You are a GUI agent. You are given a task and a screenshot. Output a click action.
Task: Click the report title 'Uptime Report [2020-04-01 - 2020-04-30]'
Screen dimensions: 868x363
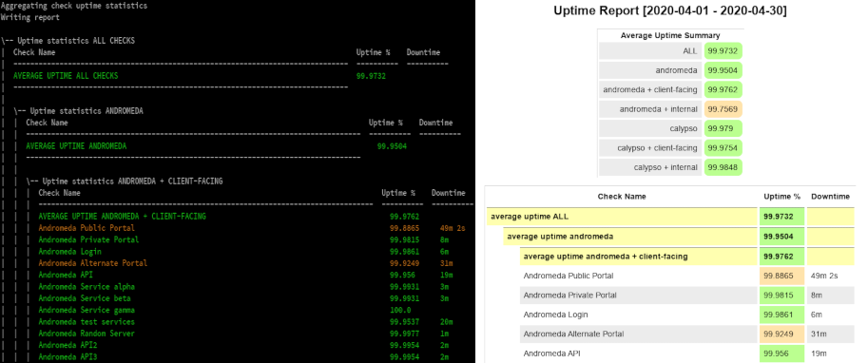[x=670, y=11]
